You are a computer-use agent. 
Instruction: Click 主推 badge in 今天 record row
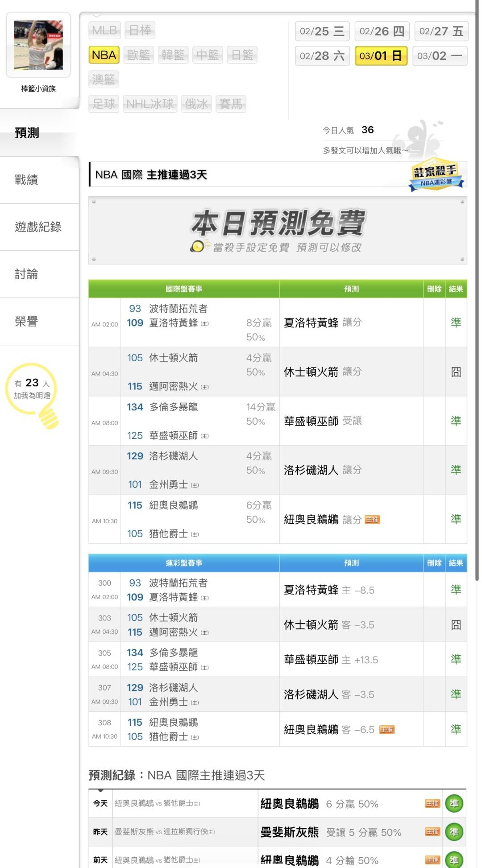point(432,803)
